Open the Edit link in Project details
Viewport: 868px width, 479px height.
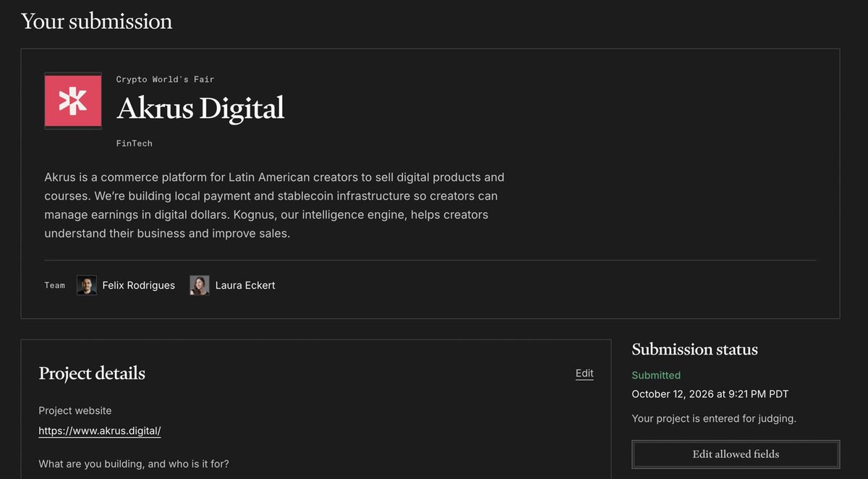(x=584, y=373)
